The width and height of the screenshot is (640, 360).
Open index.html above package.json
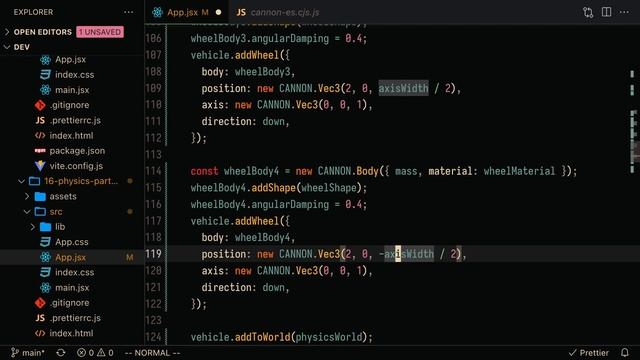click(x=71, y=136)
